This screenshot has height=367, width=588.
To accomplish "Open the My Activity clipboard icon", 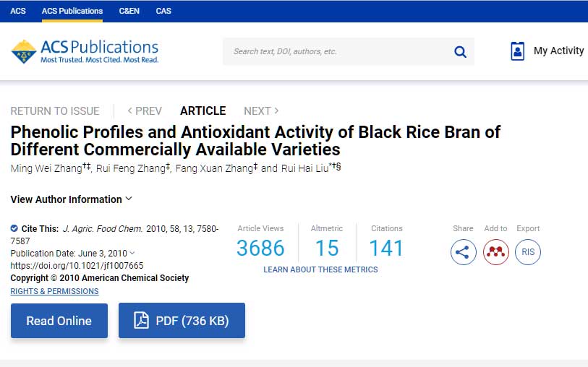I will point(517,51).
